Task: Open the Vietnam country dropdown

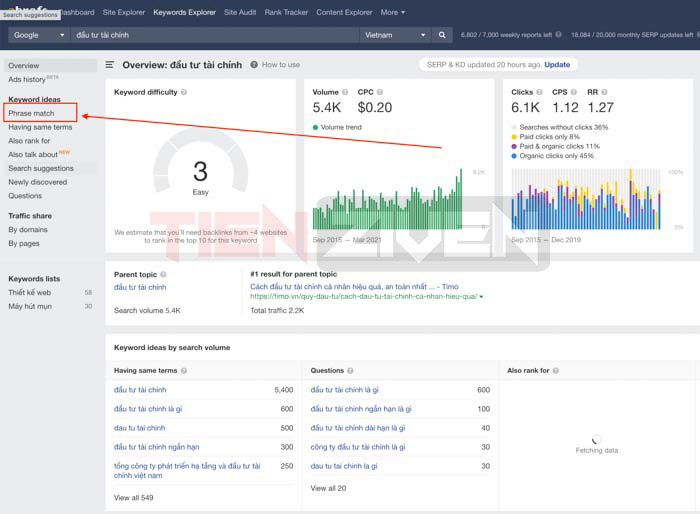Action: click(x=395, y=35)
